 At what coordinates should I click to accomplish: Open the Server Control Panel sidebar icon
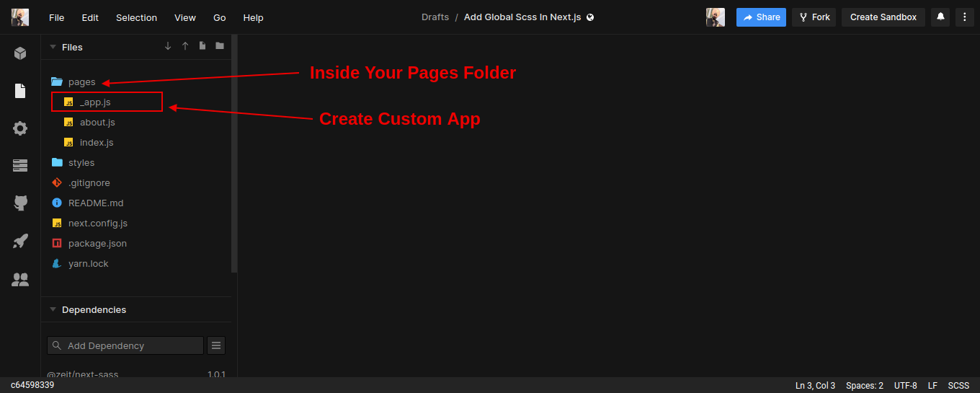(x=20, y=166)
